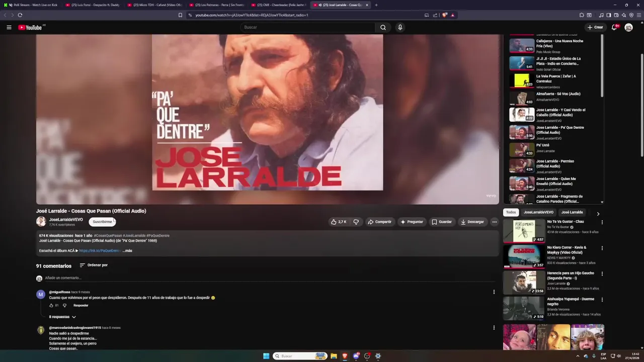Select the José Larralde filter chip
This screenshot has width=644, height=362.
(x=572, y=212)
